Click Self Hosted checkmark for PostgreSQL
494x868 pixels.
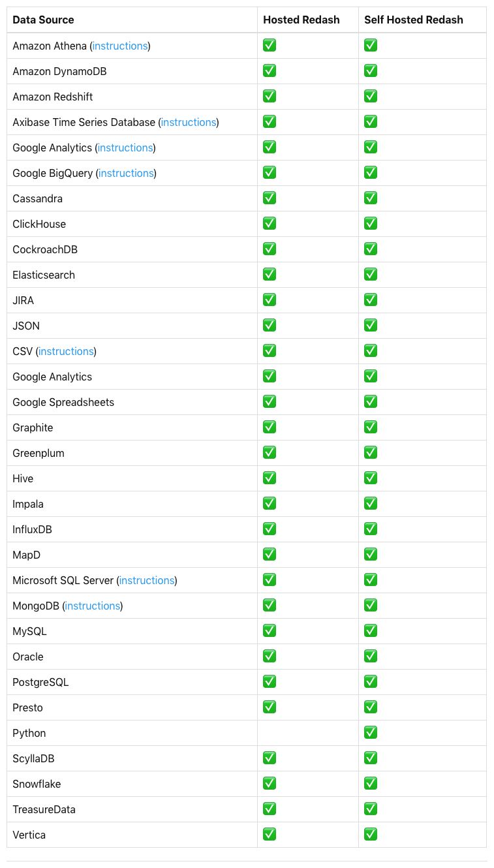371,681
